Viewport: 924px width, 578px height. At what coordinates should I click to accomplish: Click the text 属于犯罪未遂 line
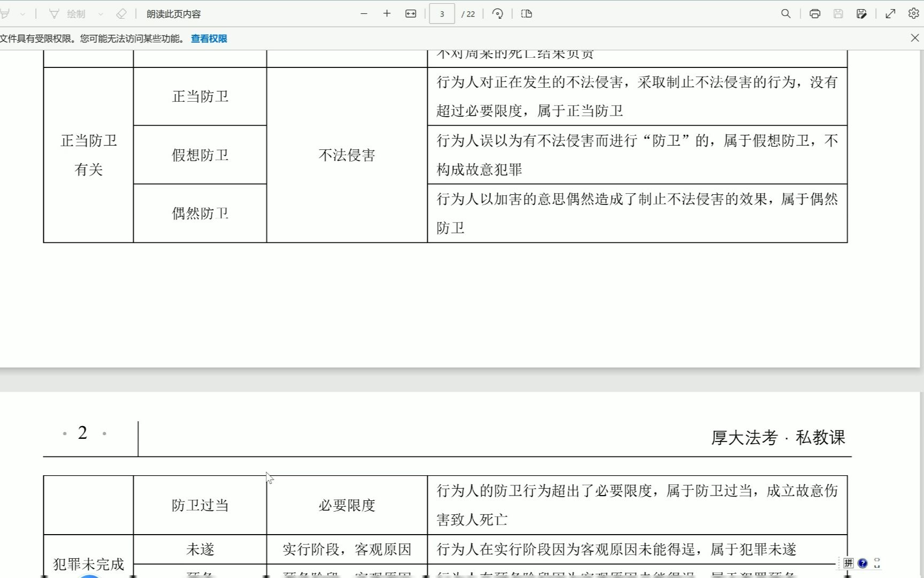(x=753, y=549)
